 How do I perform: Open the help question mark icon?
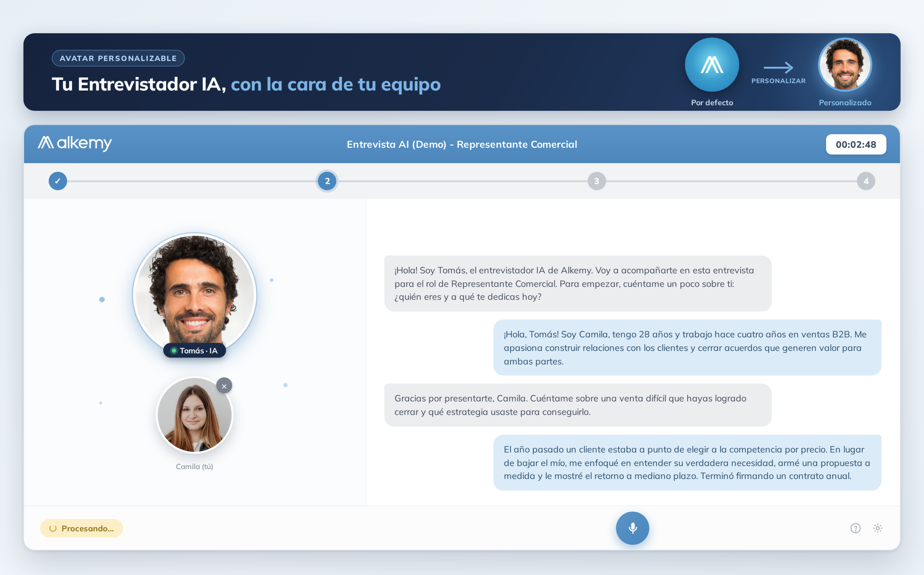(x=855, y=528)
